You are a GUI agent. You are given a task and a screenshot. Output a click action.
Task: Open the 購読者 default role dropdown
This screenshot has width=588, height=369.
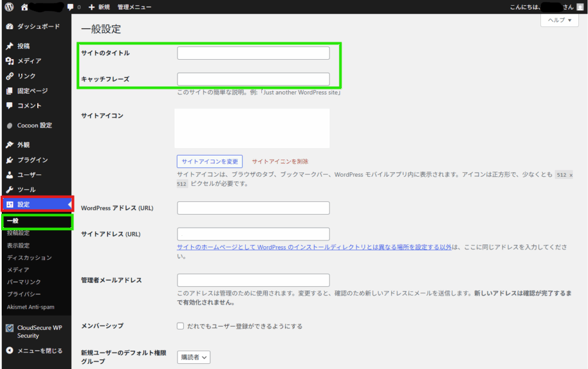pos(194,358)
